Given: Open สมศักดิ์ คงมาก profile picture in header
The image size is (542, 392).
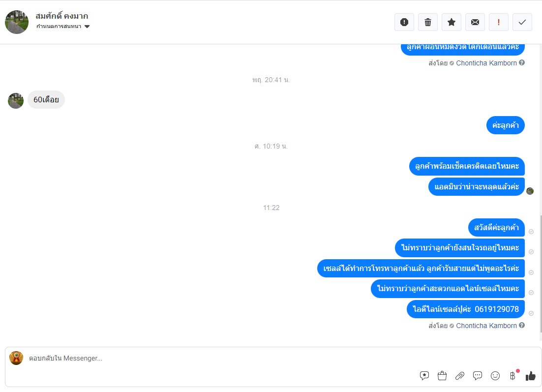Looking at the screenshot, I should point(17,22).
